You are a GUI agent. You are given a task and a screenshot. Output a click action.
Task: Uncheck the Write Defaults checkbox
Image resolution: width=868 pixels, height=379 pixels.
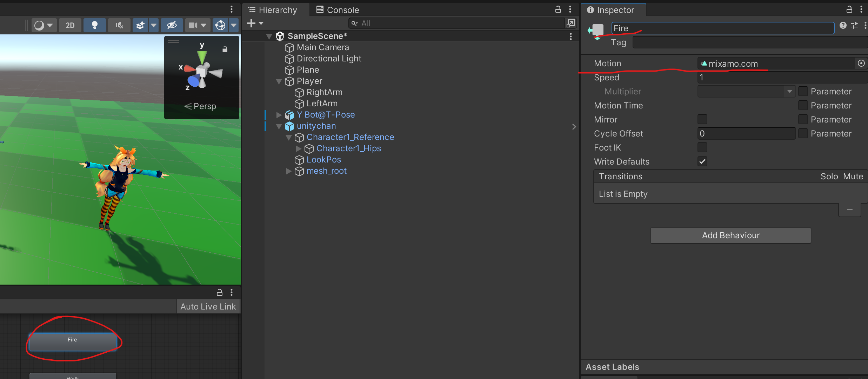click(x=702, y=161)
